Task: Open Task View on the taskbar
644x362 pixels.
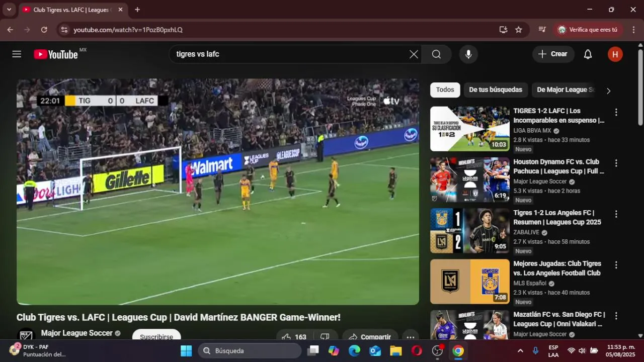Action: [313, 351]
